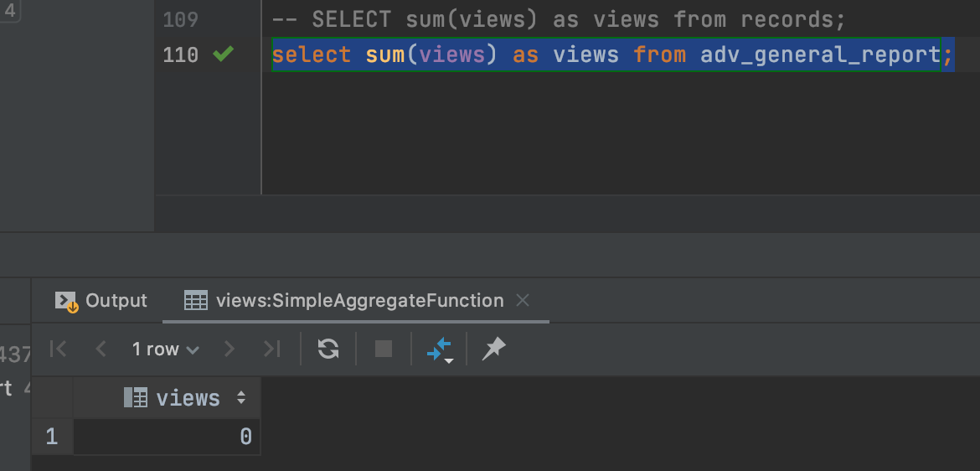Select row number 1 in results
Screen dimensions: 980x471
52,437
